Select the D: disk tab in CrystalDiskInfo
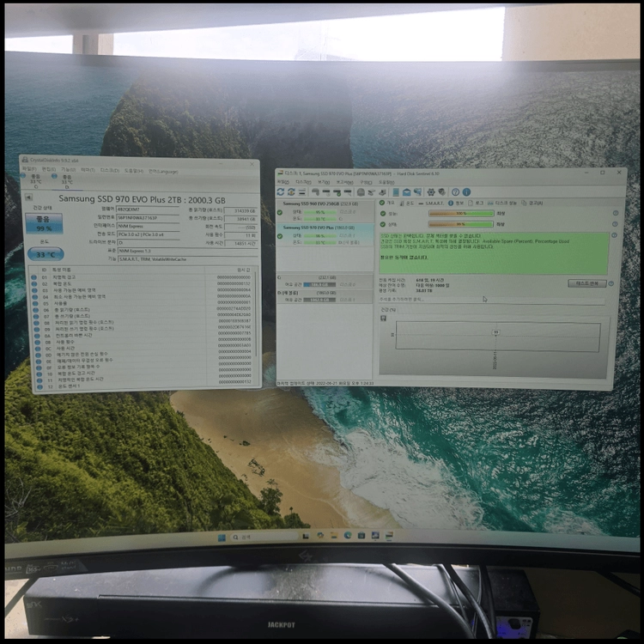The width and height of the screenshot is (644, 644). [67, 181]
